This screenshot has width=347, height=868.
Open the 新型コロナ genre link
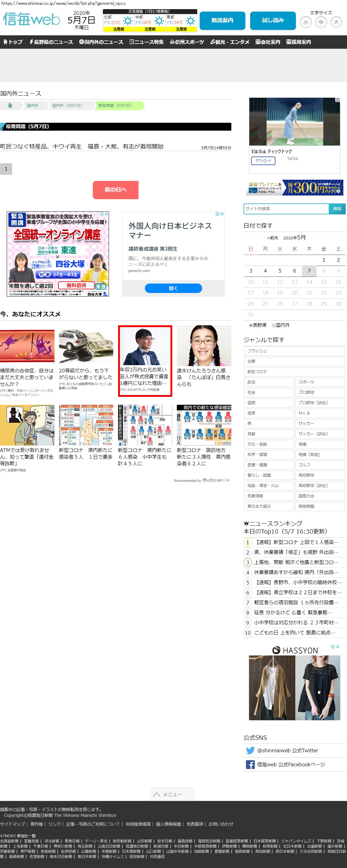tap(294, 371)
